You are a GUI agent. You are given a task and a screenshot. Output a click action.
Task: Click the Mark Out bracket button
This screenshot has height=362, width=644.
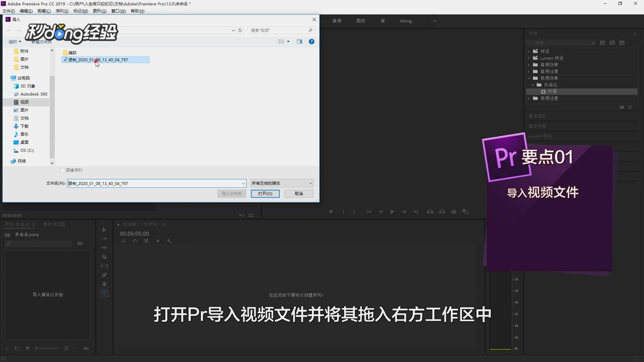354,212
